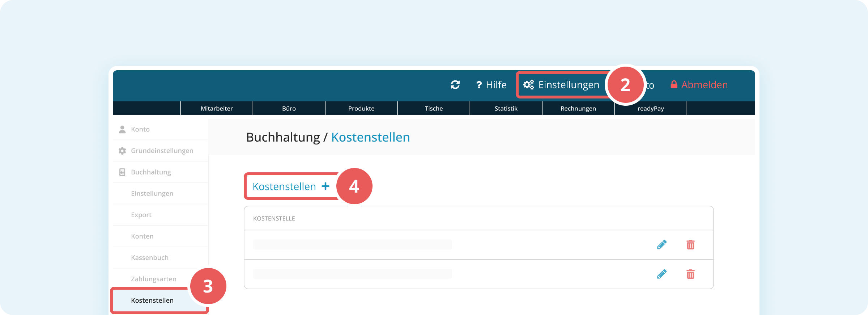Expand the Buchhaltung sidebar section
868x315 pixels.
click(x=151, y=172)
